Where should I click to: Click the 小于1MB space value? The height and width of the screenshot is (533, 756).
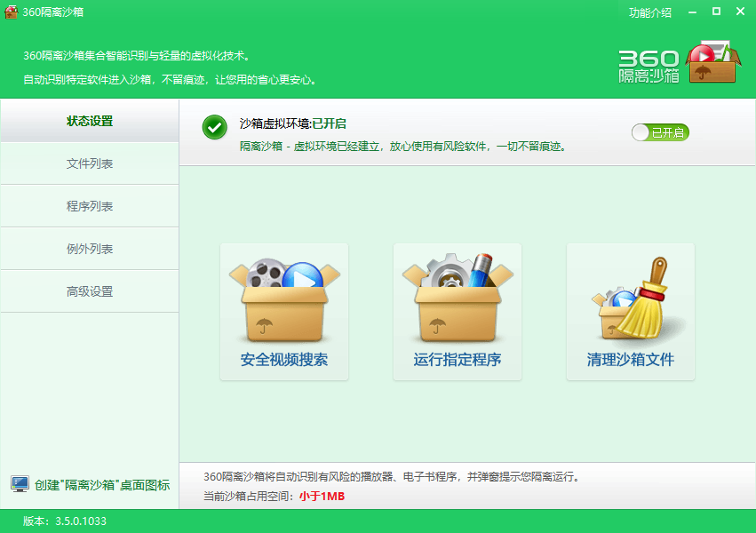[322, 497]
